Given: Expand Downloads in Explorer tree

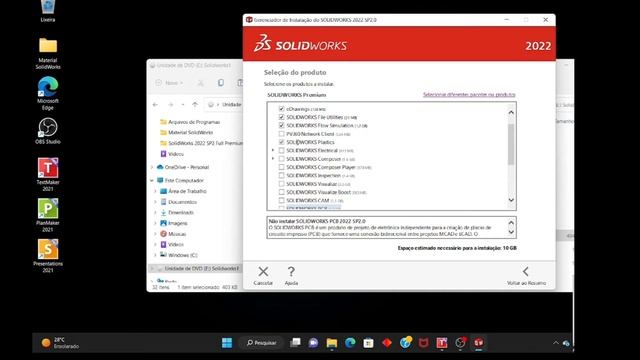Looking at the screenshot, I should click(x=156, y=213).
